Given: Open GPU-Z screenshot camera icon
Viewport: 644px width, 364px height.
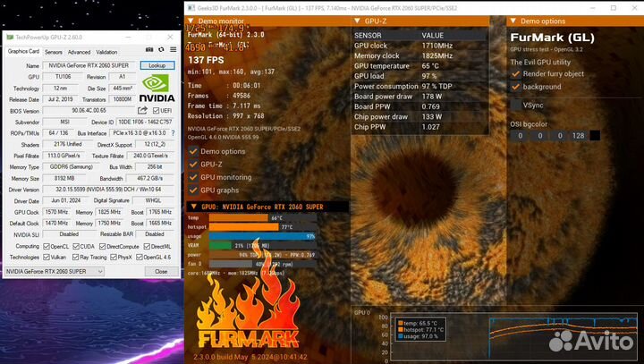Looking at the screenshot, I should pyautogui.click(x=149, y=49).
